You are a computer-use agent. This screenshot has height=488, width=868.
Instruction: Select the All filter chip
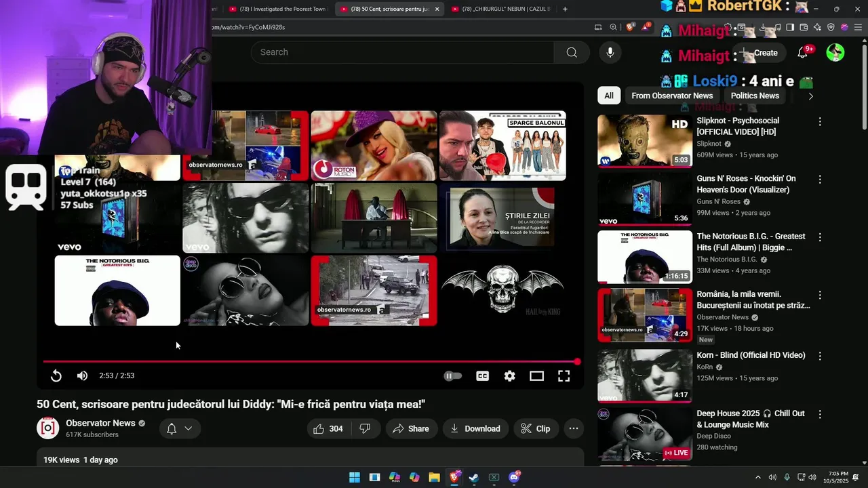(x=609, y=96)
